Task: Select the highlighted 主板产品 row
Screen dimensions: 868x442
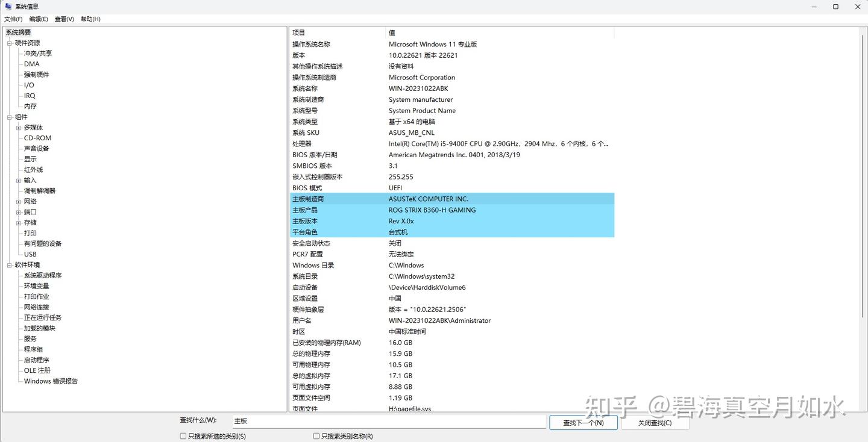Action: click(x=422, y=210)
